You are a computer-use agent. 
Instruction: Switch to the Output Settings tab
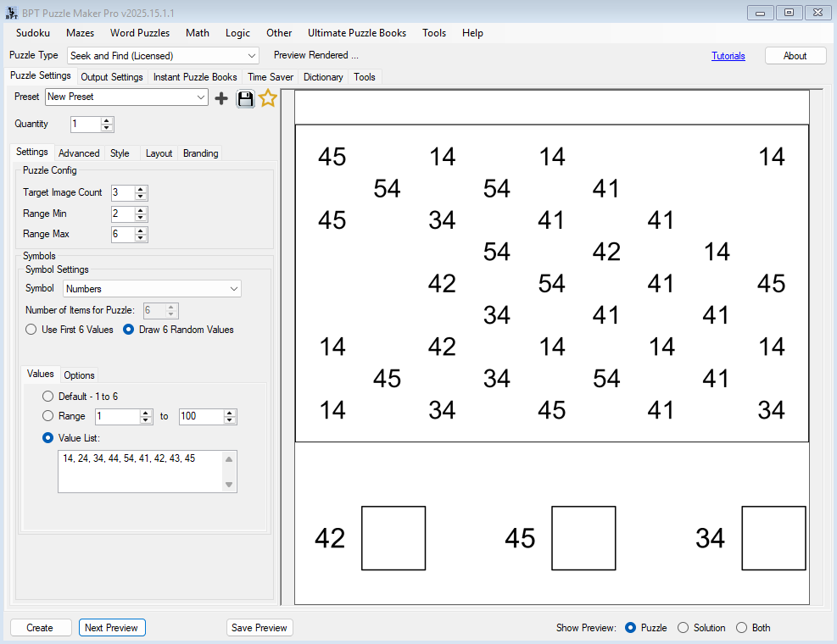click(112, 77)
